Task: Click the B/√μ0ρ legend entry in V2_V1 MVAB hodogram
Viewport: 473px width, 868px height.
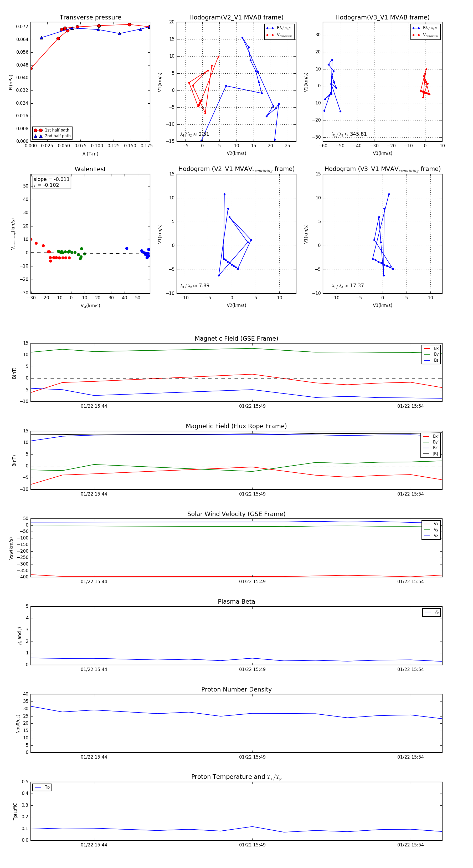Action: coord(279,28)
